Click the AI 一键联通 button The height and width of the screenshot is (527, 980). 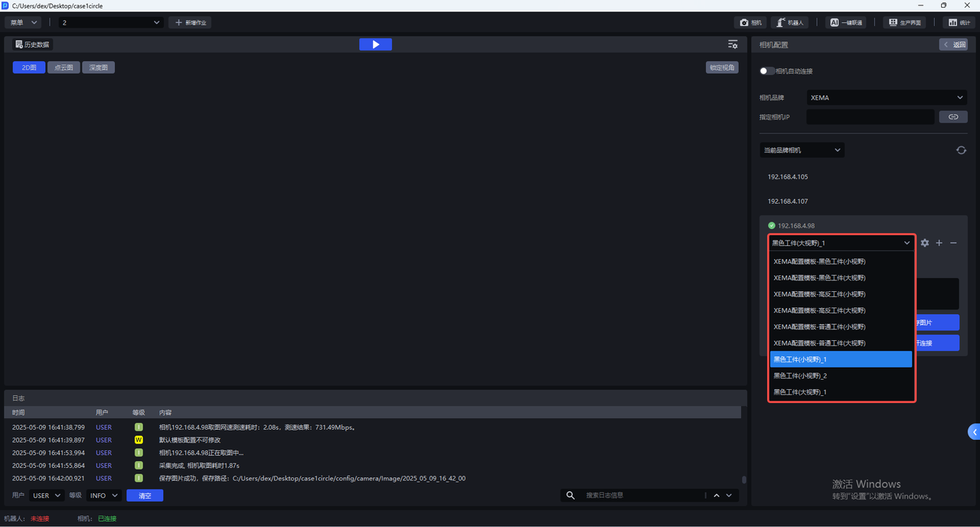click(x=847, y=23)
